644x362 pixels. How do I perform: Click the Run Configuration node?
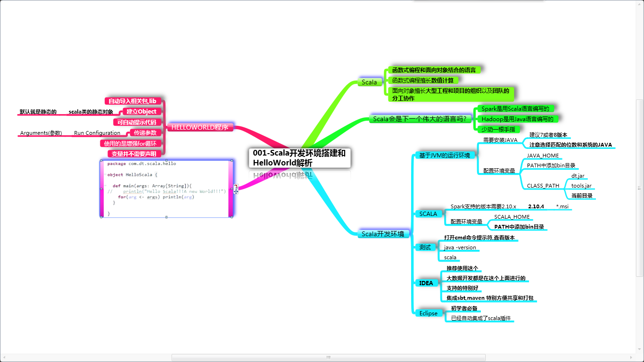coord(97,133)
